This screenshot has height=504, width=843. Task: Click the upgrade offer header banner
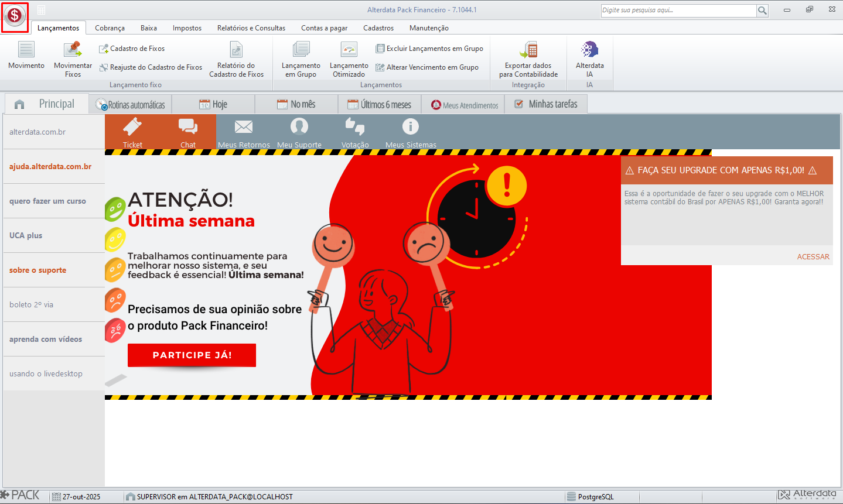pos(727,170)
